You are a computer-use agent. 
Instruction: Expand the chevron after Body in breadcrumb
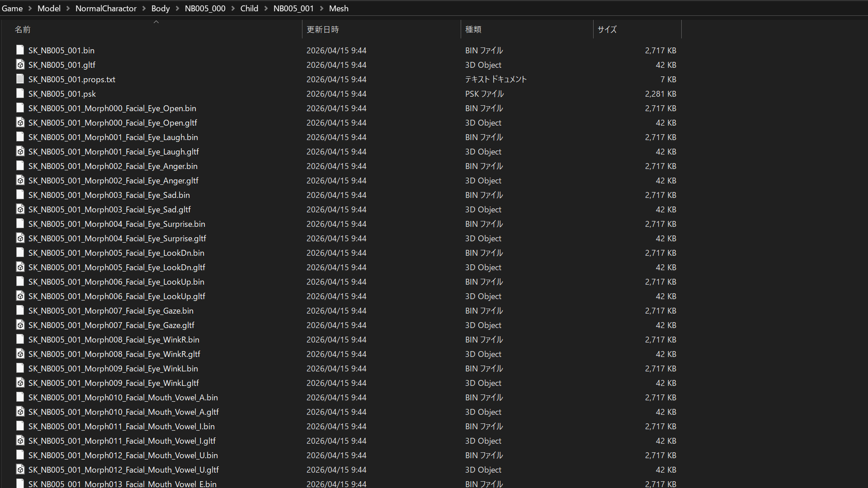(x=177, y=9)
